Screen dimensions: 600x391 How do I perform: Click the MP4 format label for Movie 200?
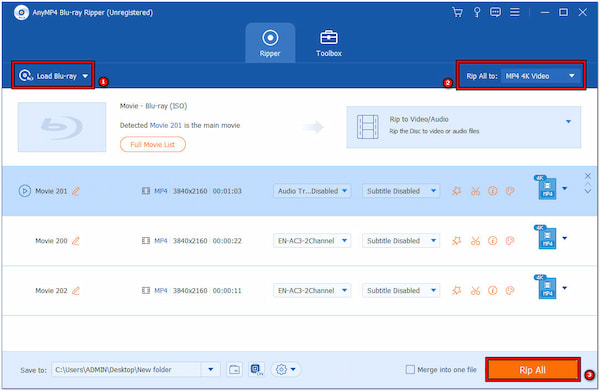click(x=161, y=241)
